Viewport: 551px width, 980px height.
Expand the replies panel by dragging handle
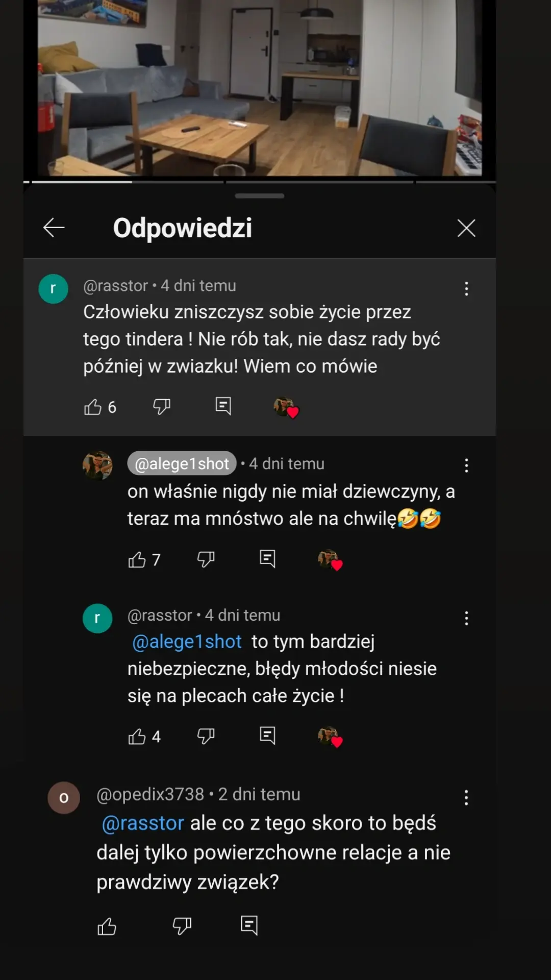coord(259,195)
